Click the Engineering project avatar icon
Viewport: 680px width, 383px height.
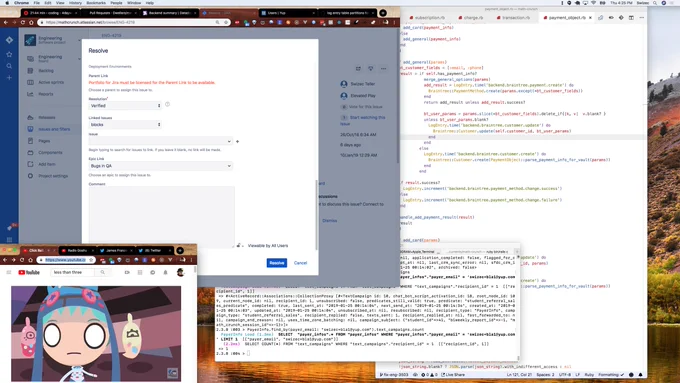coord(30,40)
